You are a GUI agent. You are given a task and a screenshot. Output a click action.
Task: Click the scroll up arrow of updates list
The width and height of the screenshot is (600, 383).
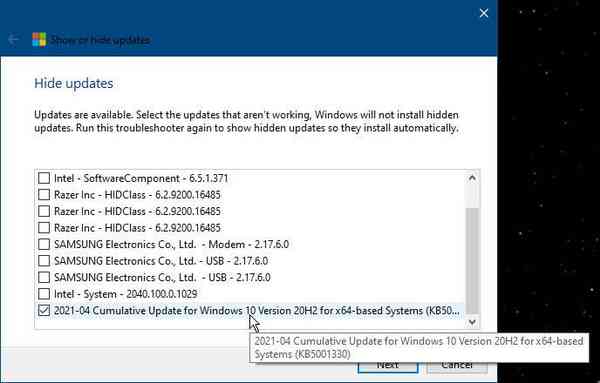(472, 178)
